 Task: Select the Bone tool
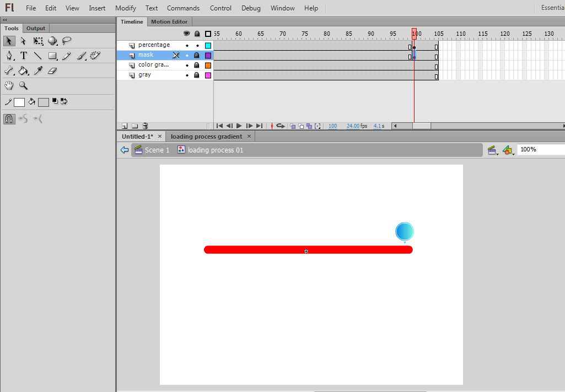[9, 70]
